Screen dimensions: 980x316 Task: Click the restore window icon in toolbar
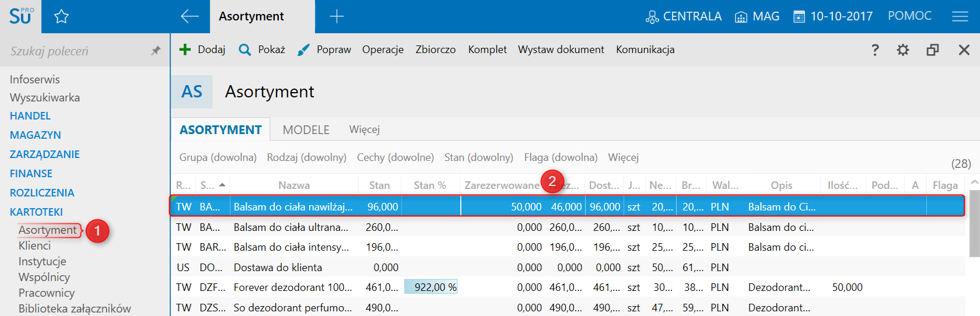[933, 50]
